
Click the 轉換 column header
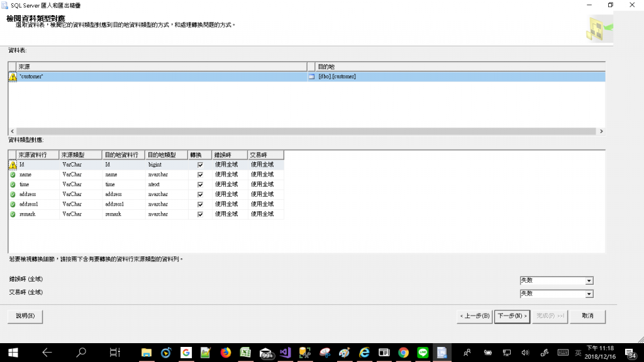pos(200,155)
